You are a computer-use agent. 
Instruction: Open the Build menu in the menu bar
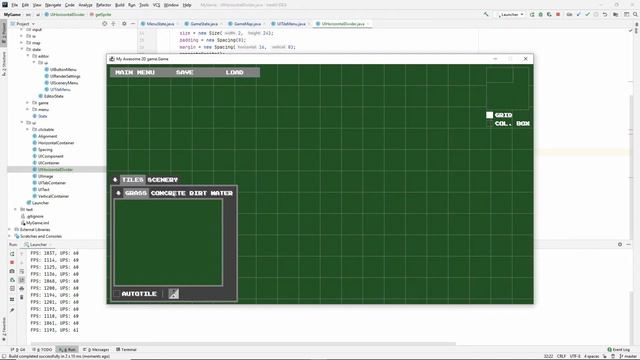pos(120,5)
